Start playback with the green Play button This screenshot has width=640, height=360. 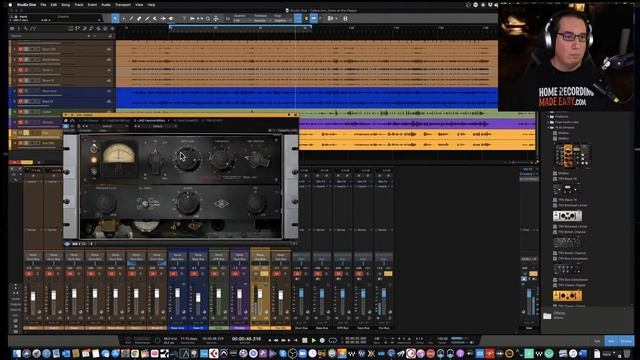pyautogui.click(x=313, y=340)
